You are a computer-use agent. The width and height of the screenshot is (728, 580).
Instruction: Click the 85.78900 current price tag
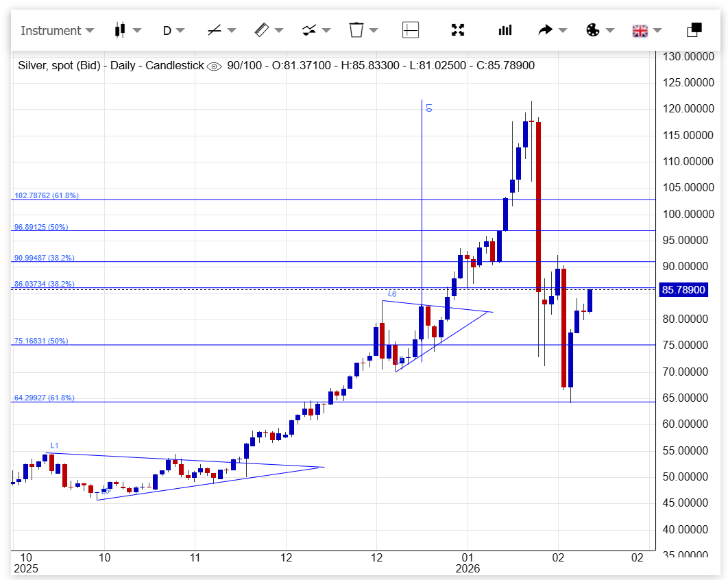tap(683, 290)
